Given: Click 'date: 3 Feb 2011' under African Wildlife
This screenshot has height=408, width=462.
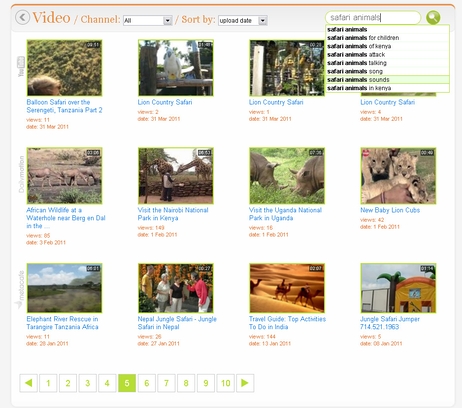Looking at the screenshot, I should (x=46, y=242).
